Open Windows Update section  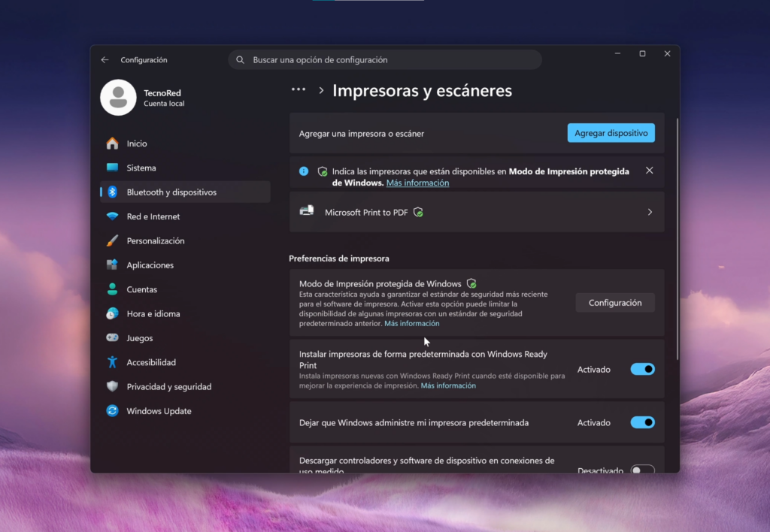coord(185,411)
